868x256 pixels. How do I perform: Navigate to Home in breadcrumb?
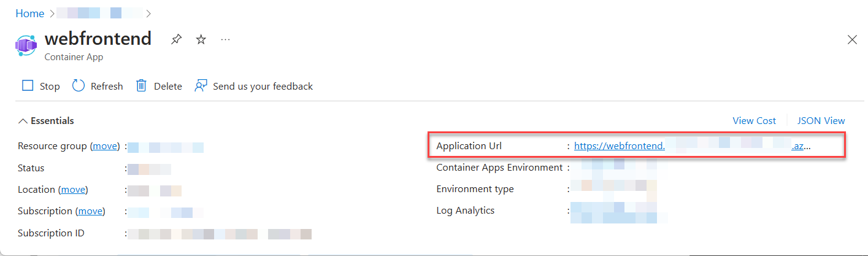(x=29, y=14)
